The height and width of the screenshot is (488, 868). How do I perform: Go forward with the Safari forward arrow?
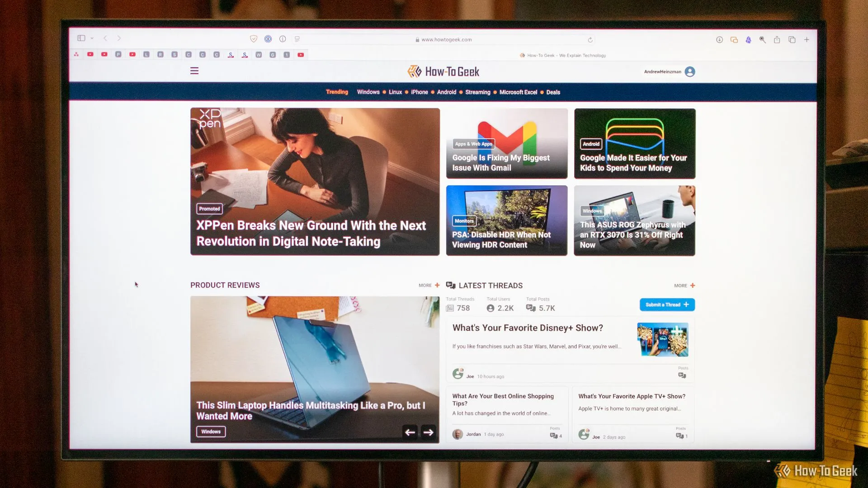119,38
